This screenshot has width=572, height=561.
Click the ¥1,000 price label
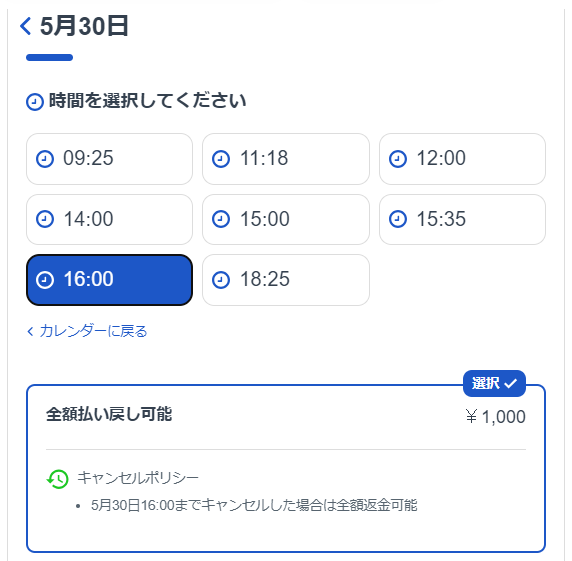point(495,417)
